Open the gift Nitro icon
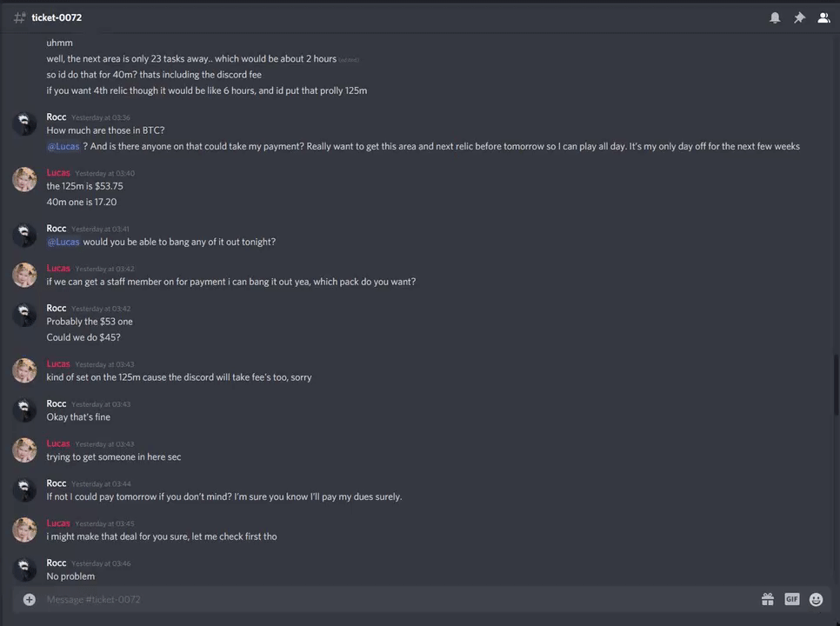The height and width of the screenshot is (626, 840). 767,599
